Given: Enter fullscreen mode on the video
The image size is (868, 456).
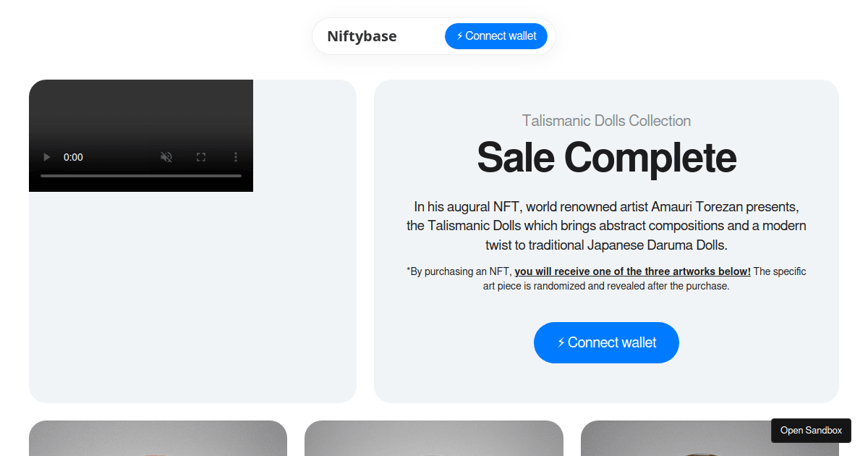Looking at the screenshot, I should tap(200, 156).
